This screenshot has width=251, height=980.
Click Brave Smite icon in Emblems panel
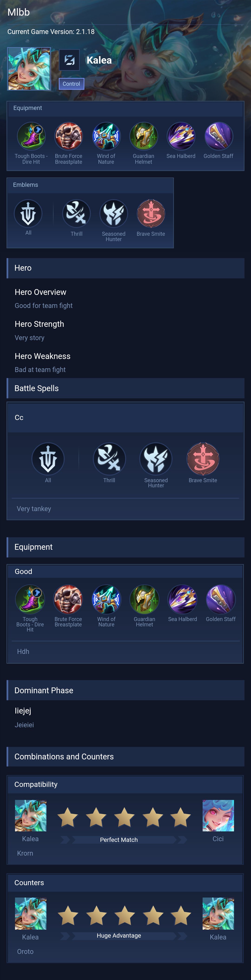(151, 213)
